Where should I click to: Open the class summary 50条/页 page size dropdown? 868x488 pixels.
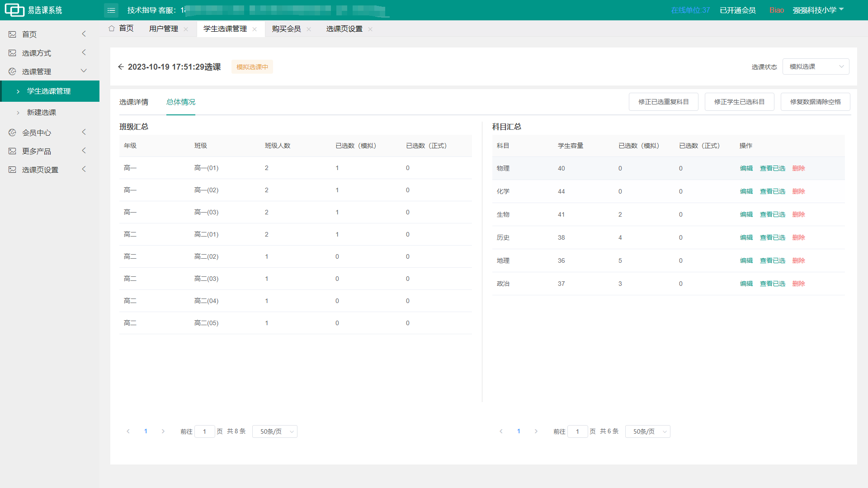[x=274, y=431]
